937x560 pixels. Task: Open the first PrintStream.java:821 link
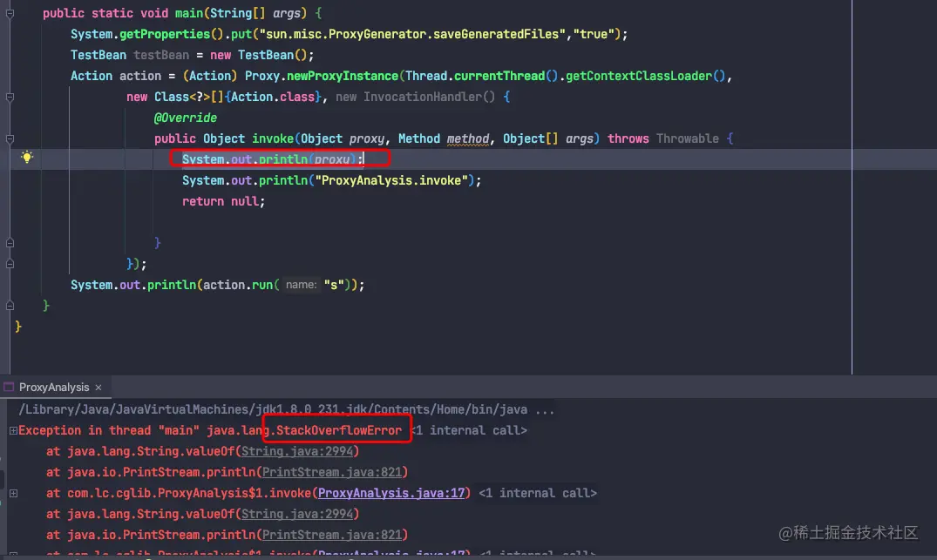coord(332,472)
